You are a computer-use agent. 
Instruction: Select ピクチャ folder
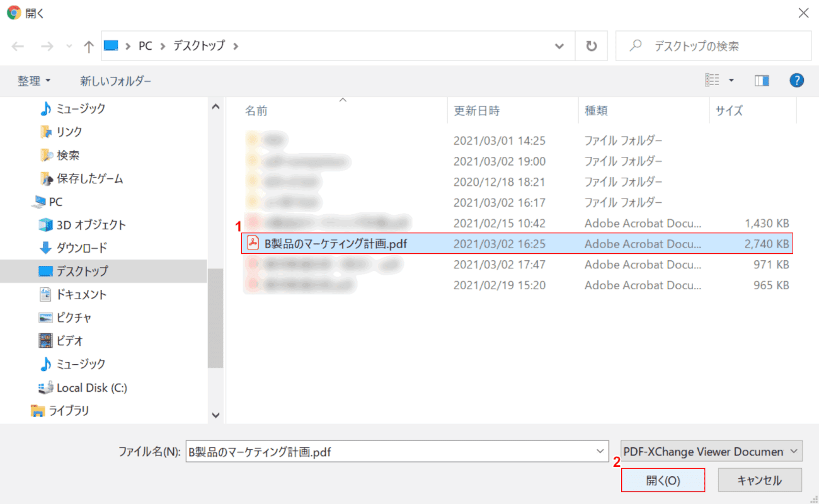point(66,318)
